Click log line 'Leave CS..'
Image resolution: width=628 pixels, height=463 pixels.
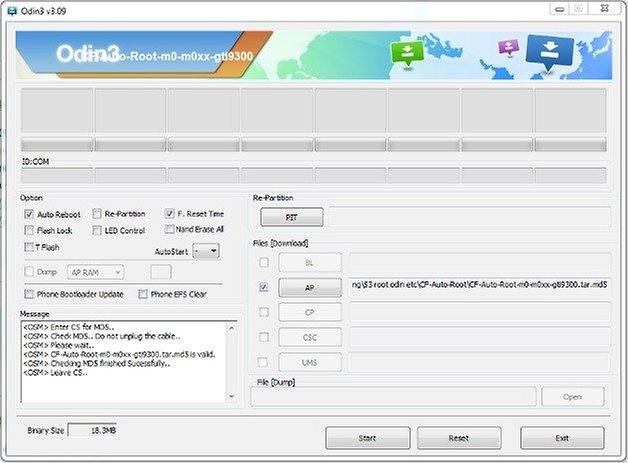[55, 372]
